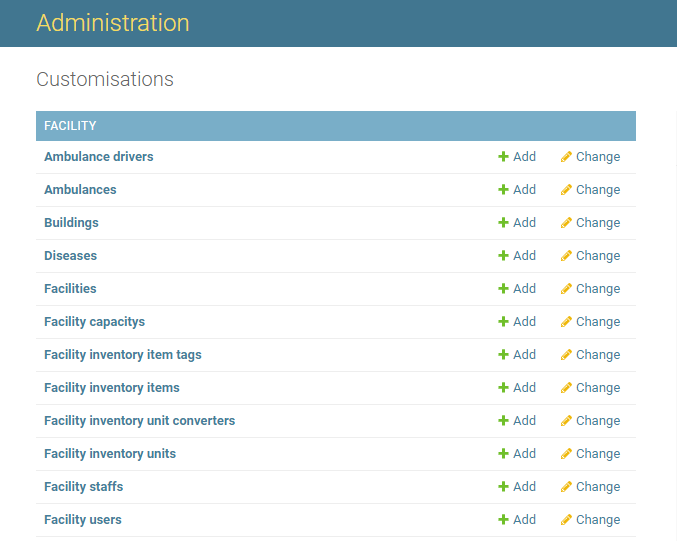Image resolution: width=677 pixels, height=541 pixels.
Task: Click pencil icon for Facility inventory item tags
Action: [566, 354]
